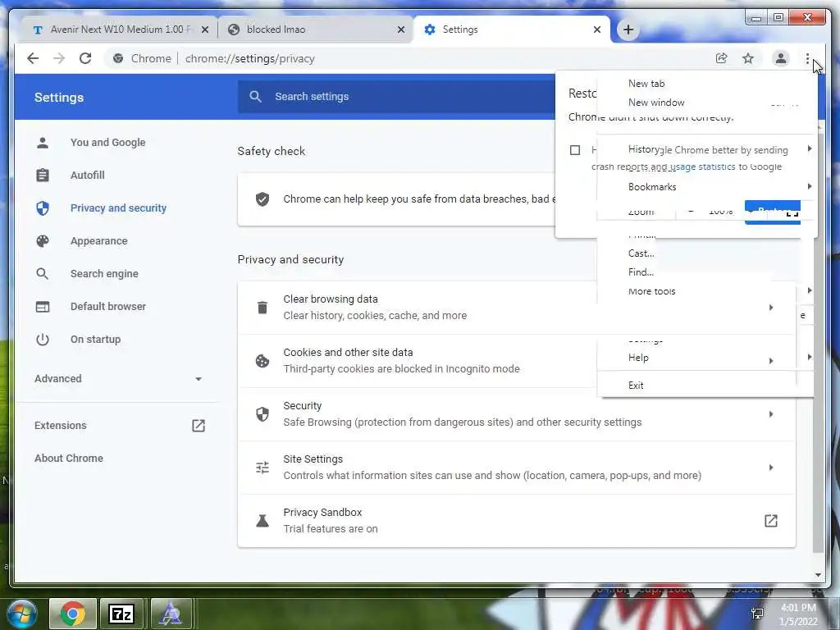
Task: Open the three-dot Chrome menu
Action: (807, 58)
